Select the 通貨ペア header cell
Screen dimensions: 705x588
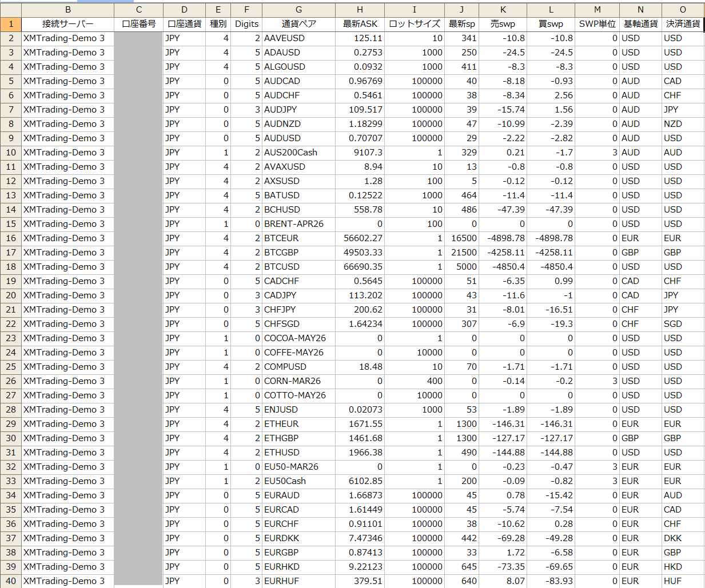click(298, 24)
